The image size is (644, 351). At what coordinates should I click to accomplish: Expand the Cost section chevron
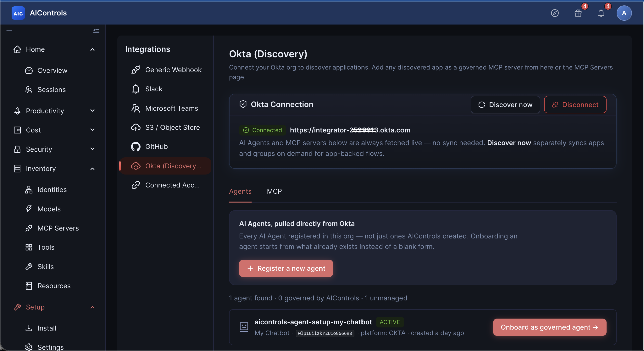click(x=92, y=130)
